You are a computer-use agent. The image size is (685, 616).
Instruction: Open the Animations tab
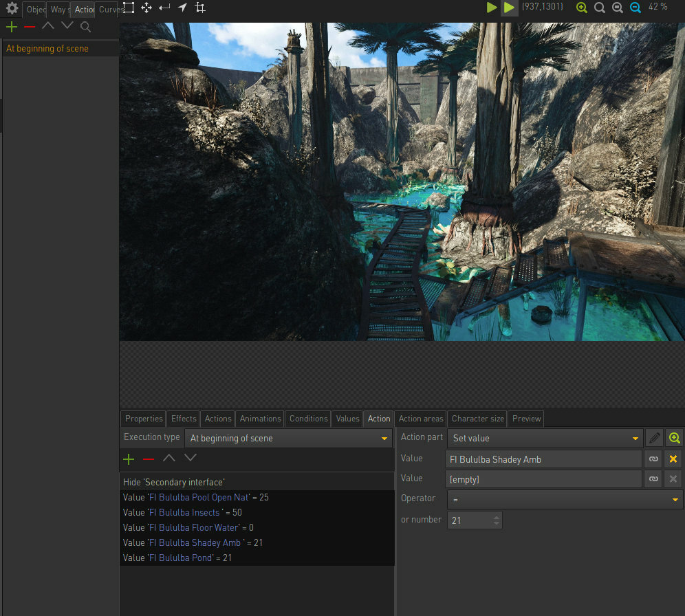[260, 419]
